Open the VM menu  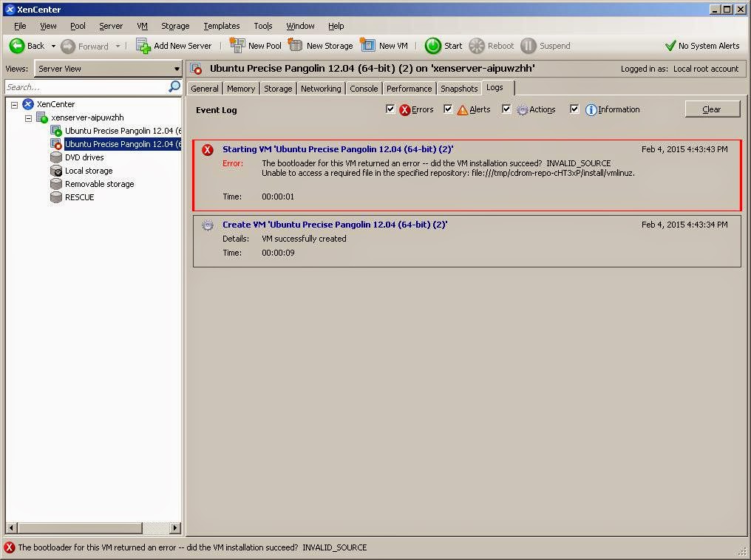tap(142, 26)
